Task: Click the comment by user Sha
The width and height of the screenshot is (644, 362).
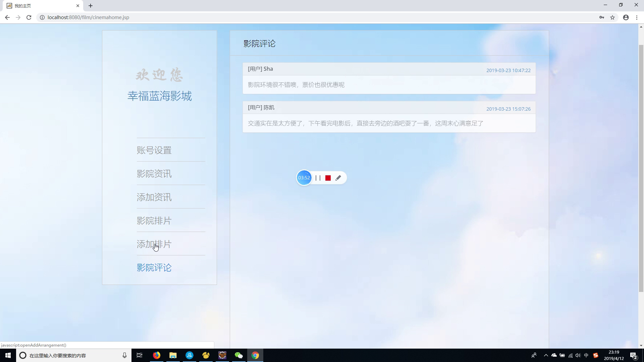Action: point(389,78)
